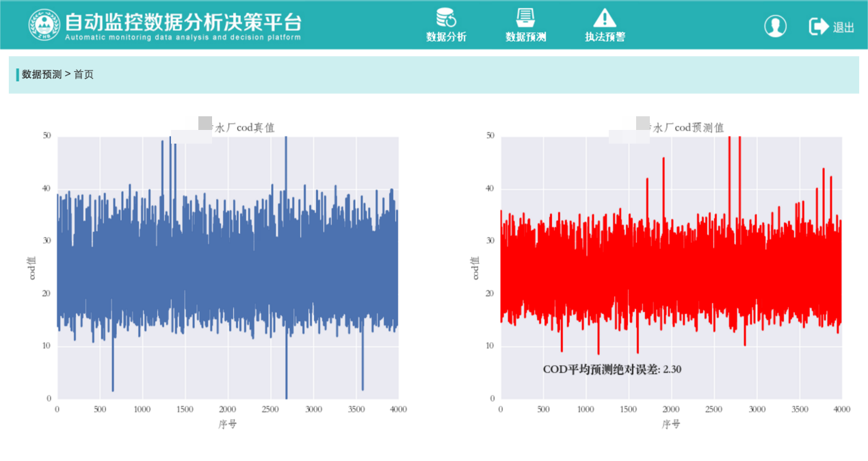The width and height of the screenshot is (868, 461).
Task: Select the 执法预警 menu label
Action: point(605,37)
